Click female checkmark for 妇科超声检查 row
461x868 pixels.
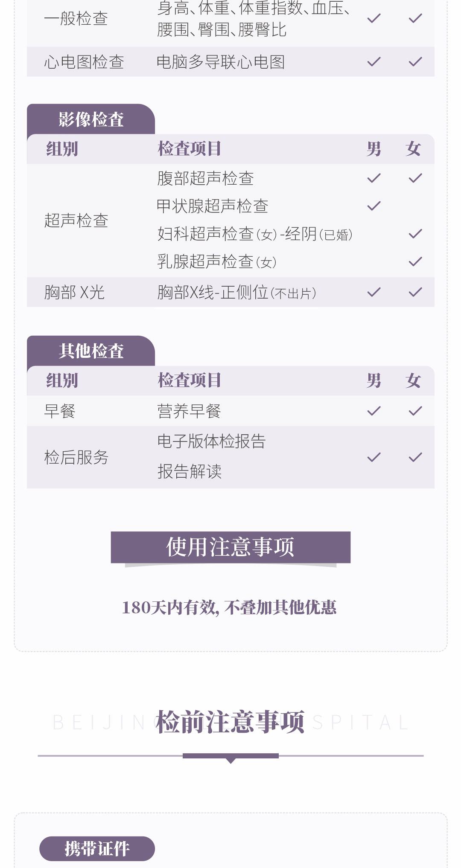pyautogui.click(x=415, y=234)
